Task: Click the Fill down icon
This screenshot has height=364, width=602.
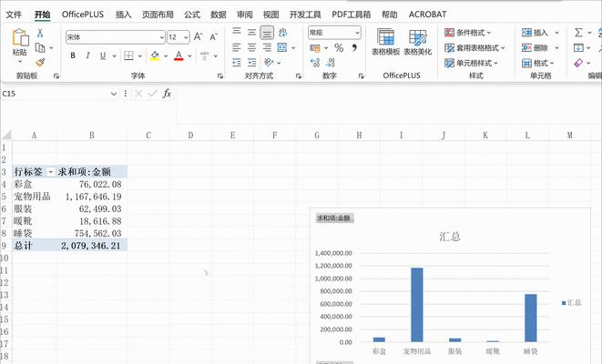Action: (578, 48)
